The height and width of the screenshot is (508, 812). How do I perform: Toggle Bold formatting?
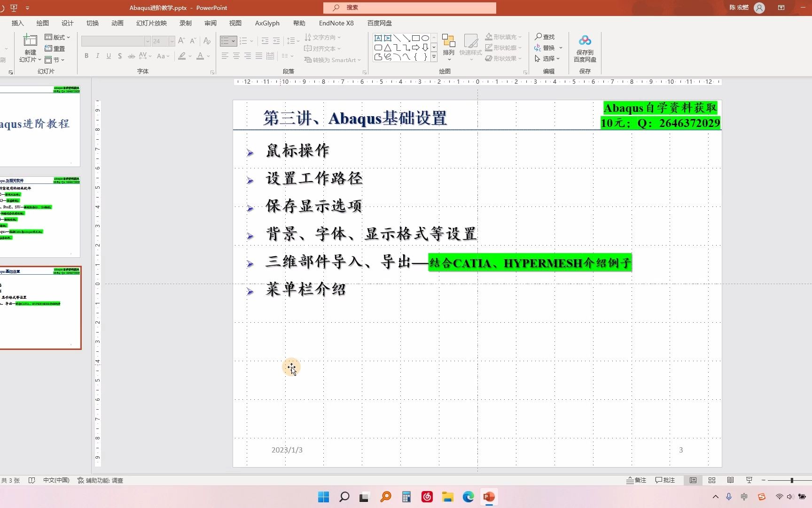click(86, 56)
